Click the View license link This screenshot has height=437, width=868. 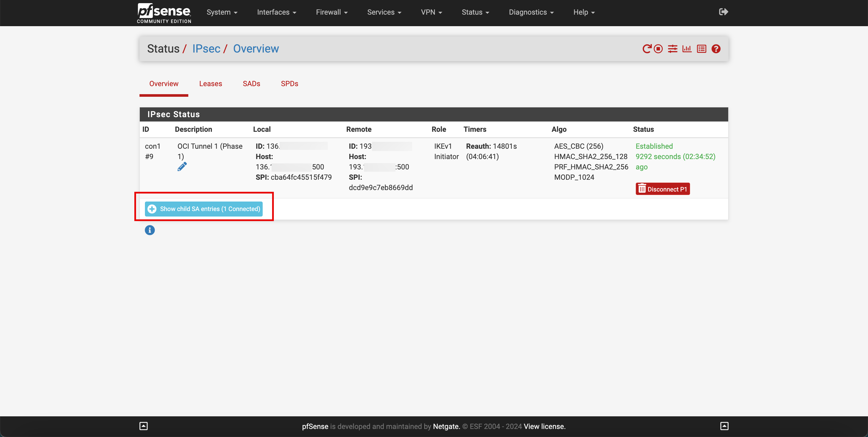[x=545, y=426]
